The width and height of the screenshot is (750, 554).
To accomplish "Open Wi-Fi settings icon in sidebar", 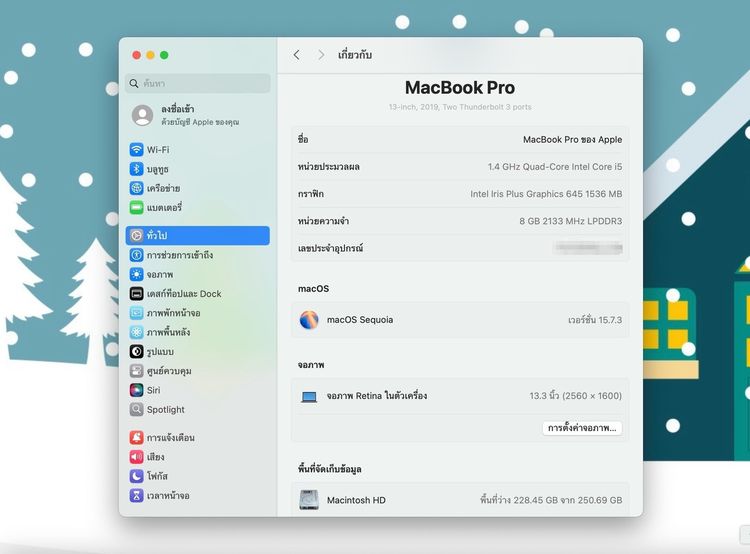I will (x=136, y=149).
